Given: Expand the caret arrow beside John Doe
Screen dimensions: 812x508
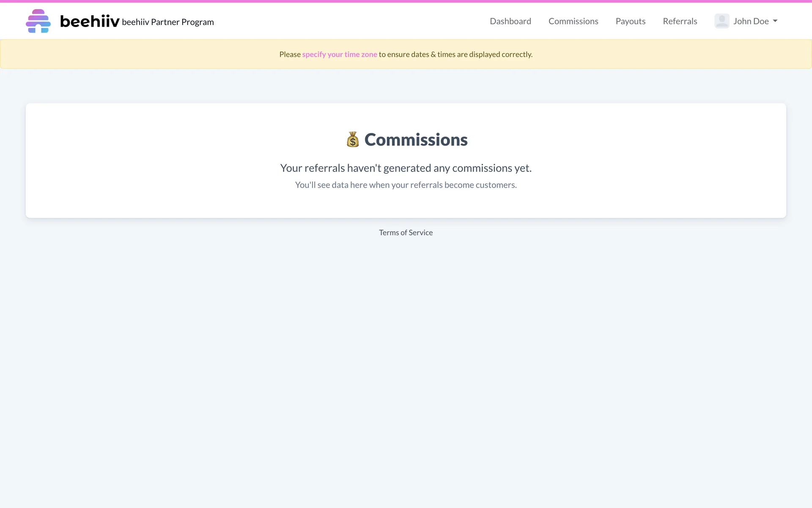Looking at the screenshot, I should pyautogui.click(x=775, y=21).
